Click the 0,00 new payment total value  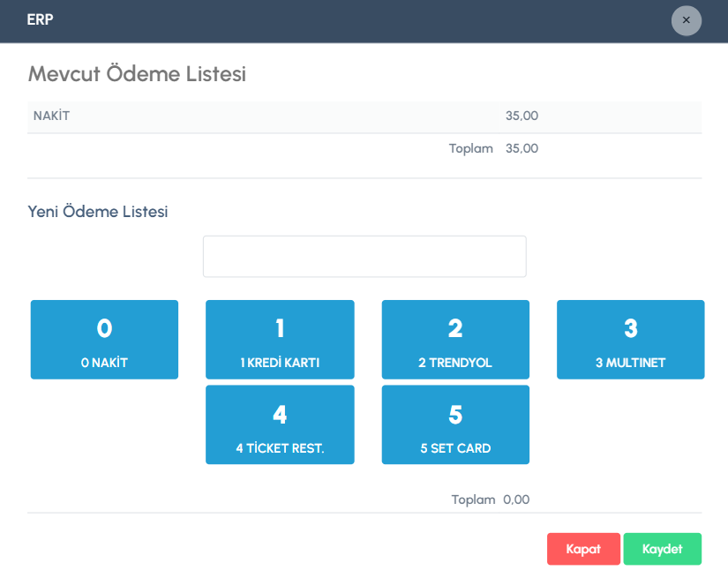(516, 499)
